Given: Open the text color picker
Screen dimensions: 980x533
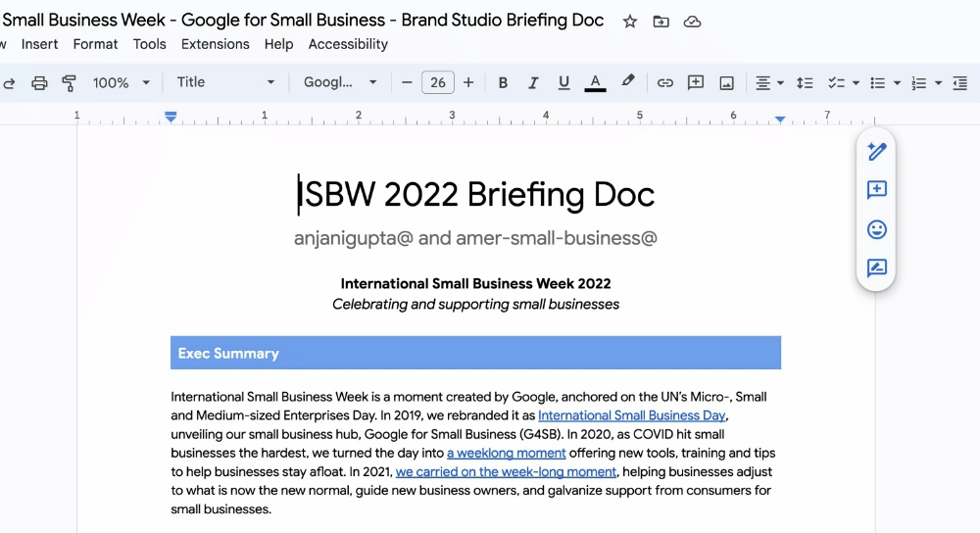Looking at the screenshot, I should click(x=595, y=83).
